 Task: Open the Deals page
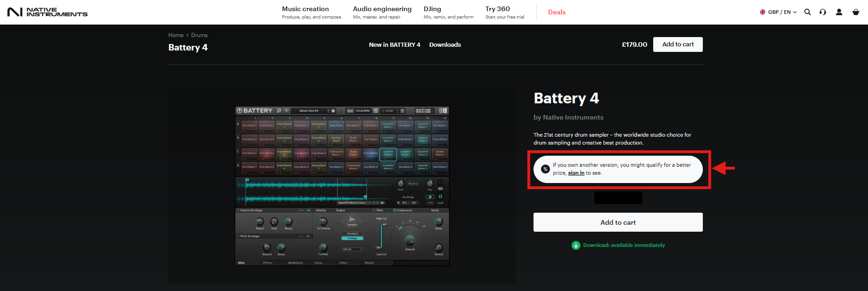click(557, 12)
